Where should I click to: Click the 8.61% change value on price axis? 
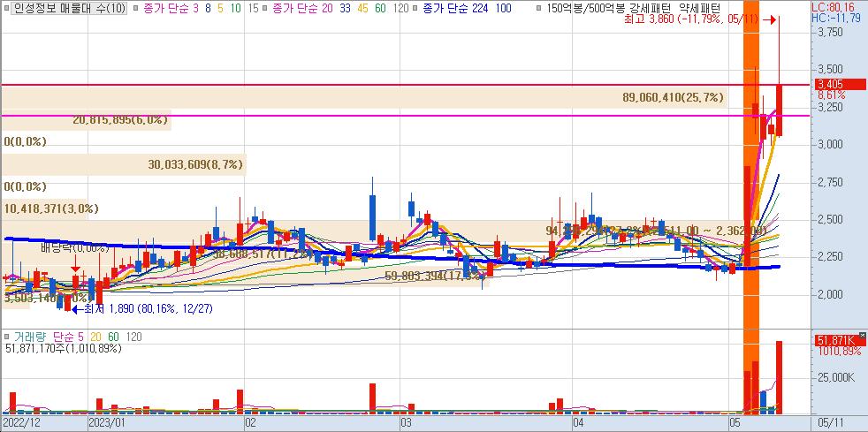coord(831,95)
